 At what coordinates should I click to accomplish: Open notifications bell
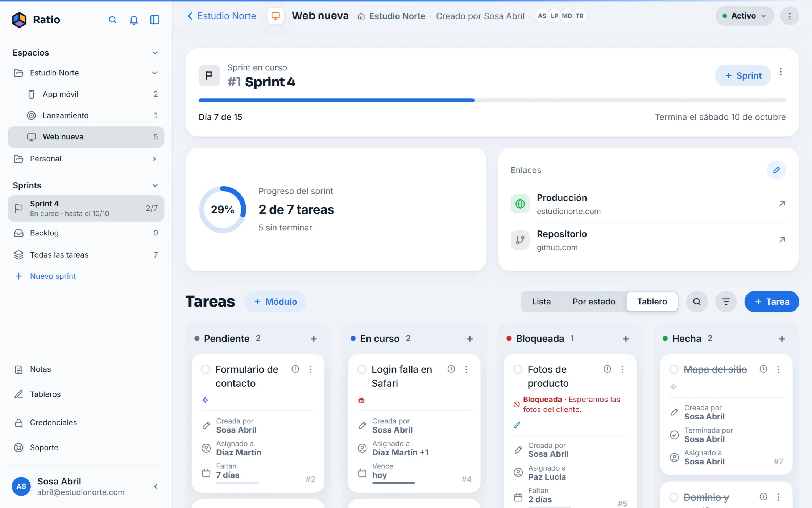coord(134,20)
